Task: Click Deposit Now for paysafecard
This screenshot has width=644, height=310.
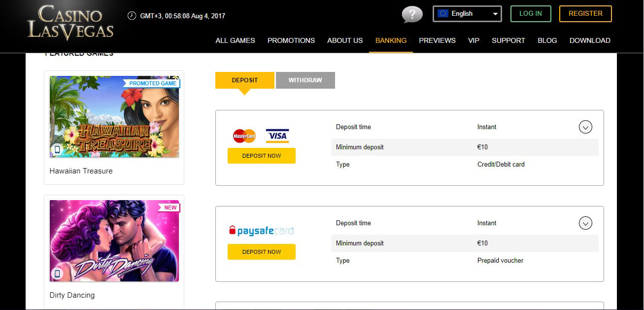Action: tap(261, 252)
